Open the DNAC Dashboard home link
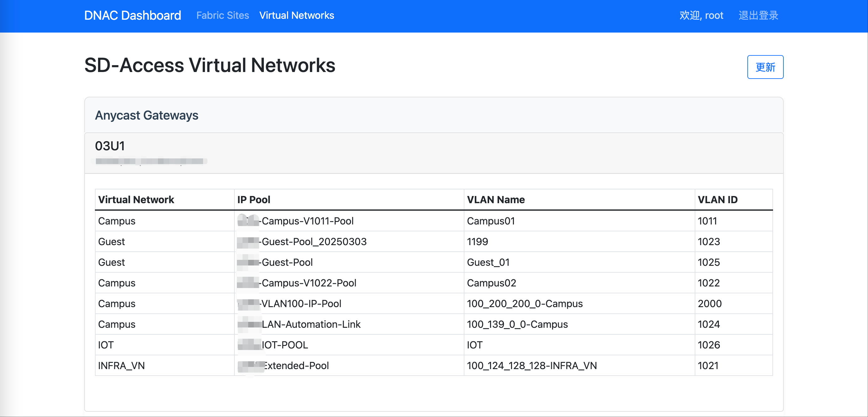 (133, 15)
